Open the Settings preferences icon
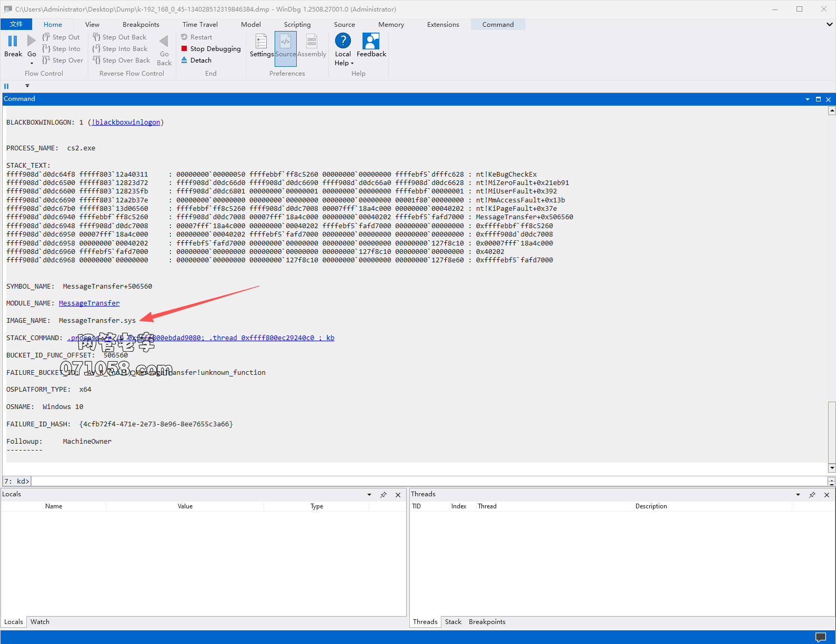 click(x=261, y=42)
